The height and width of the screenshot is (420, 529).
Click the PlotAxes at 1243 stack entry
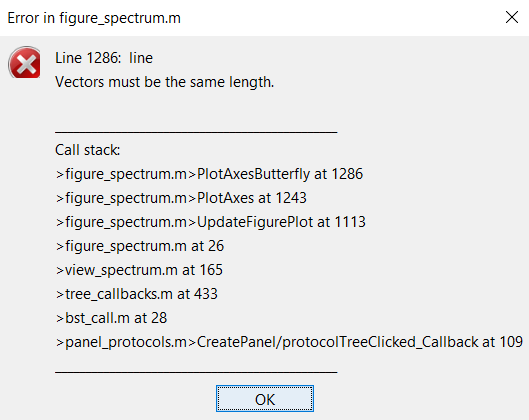pyautogui.click(x=181, y=198)
